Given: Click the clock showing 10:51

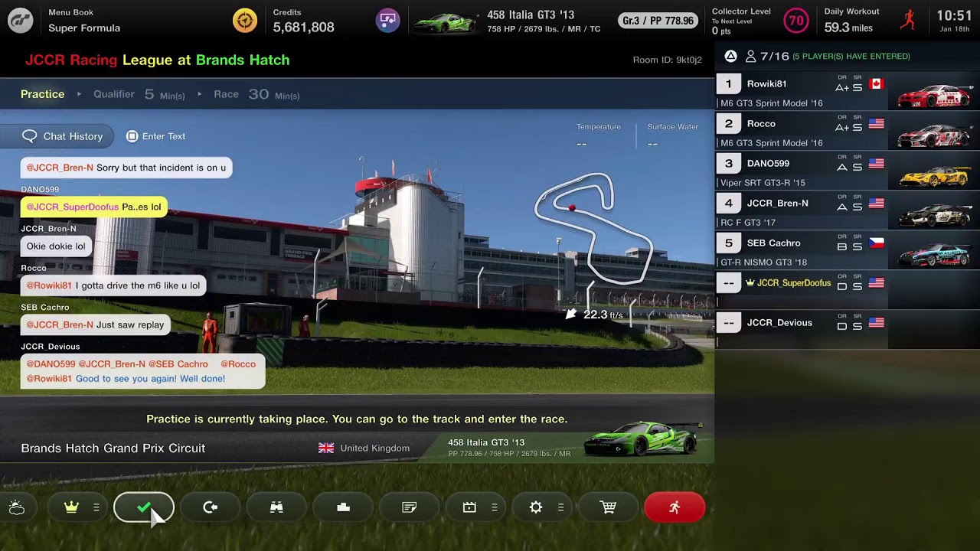Looking at the screenshot, I should (954, 15).
